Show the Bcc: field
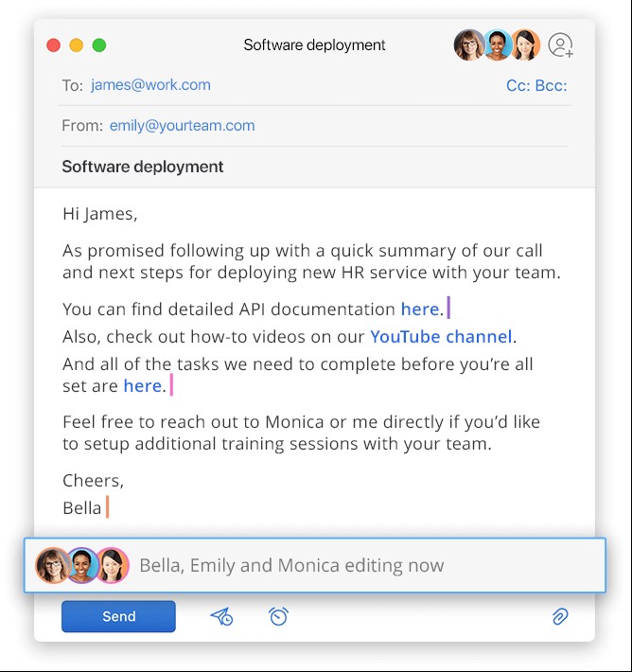This screenshot has height=672, width=632. [x=552, y=86]
